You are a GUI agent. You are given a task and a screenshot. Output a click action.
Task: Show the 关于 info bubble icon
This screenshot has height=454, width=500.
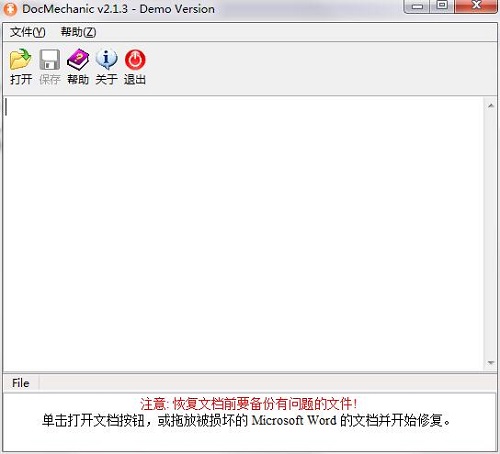pyautogui.click(x=106, y=67)
